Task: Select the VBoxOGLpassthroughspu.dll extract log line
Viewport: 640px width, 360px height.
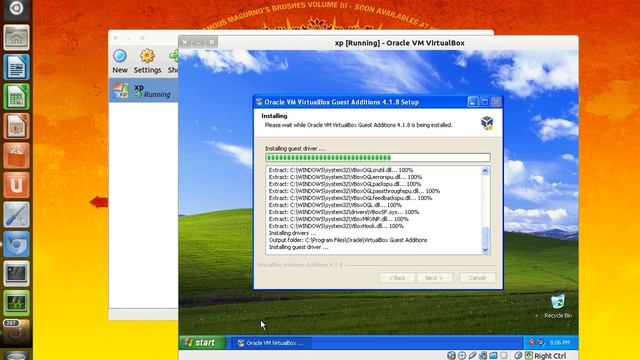Action: tap(354, 191)
